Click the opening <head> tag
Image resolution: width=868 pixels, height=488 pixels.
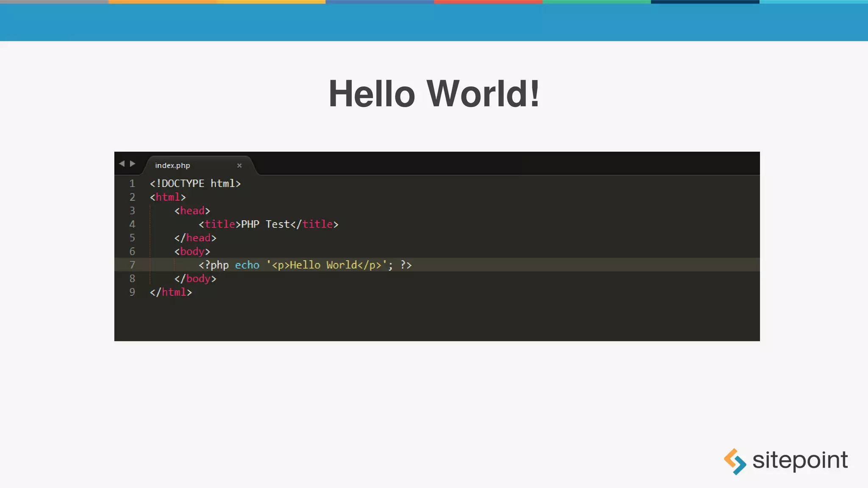(x=192, y=211)
